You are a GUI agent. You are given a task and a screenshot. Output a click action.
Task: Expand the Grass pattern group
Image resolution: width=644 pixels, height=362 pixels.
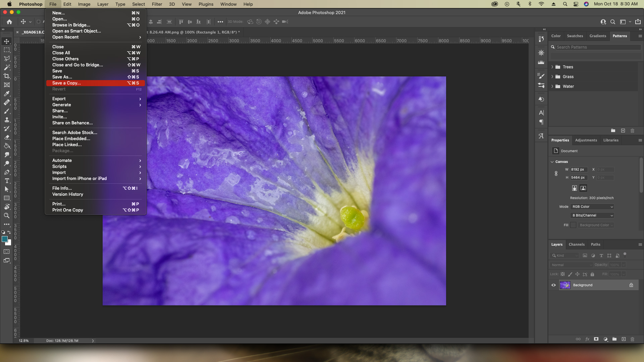coord(552,76)
